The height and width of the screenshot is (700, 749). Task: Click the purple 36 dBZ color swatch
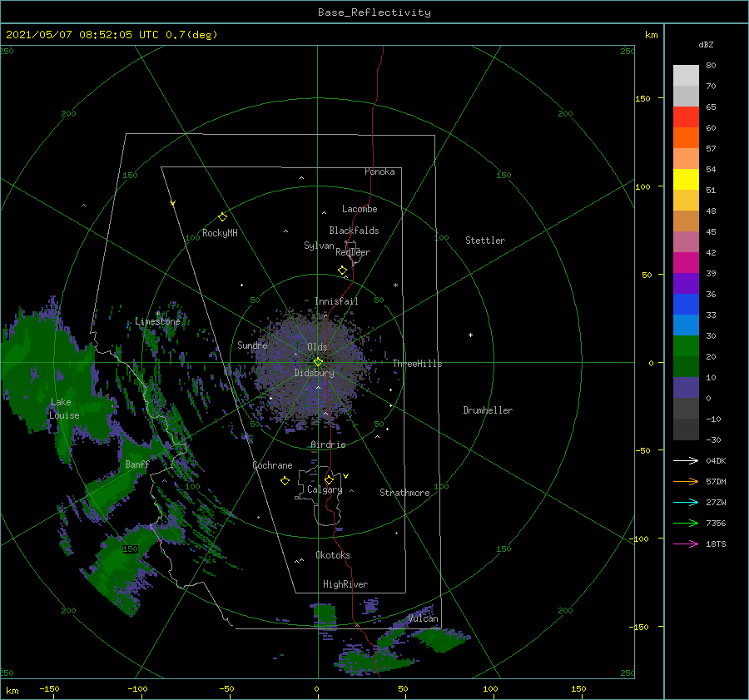(x=686, y=283)
